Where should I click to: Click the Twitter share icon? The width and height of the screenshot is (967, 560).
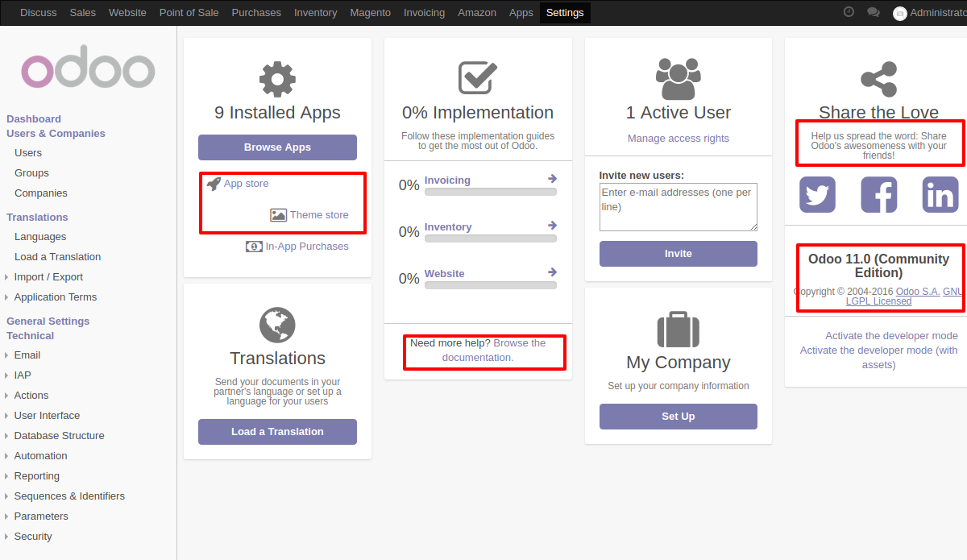coord(817,194)
